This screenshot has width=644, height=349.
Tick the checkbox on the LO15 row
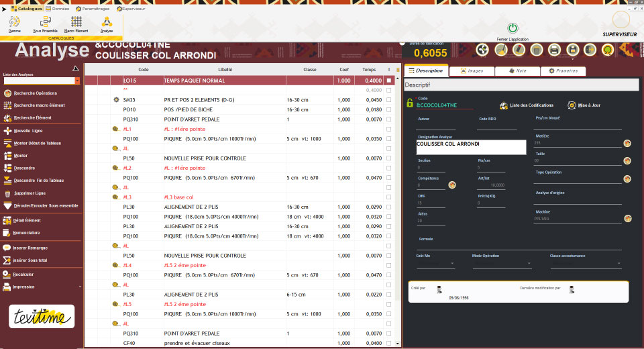(x=388, y=81)
